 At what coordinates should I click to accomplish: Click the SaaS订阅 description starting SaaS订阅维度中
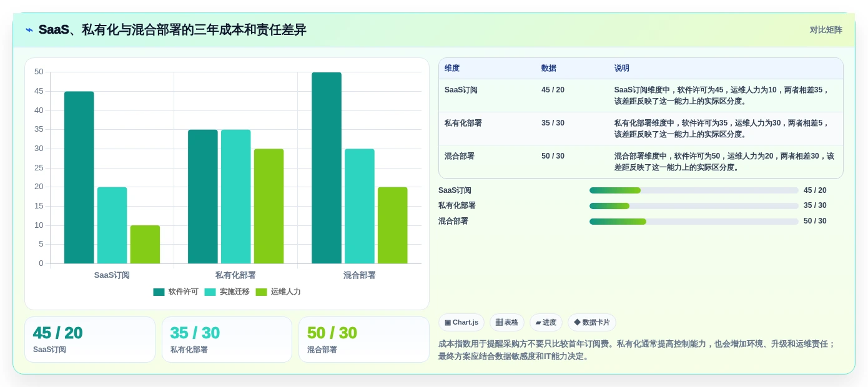pos(722,96)
